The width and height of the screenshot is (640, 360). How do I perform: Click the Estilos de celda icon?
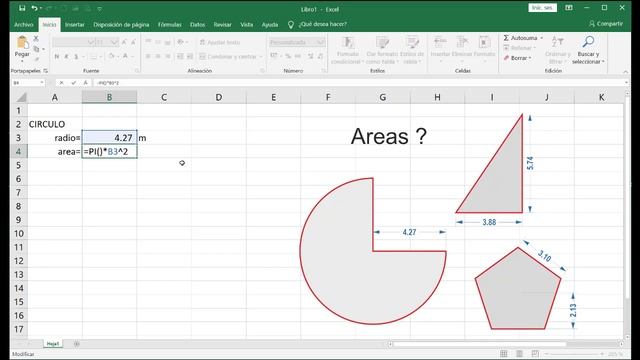[412, 43]
